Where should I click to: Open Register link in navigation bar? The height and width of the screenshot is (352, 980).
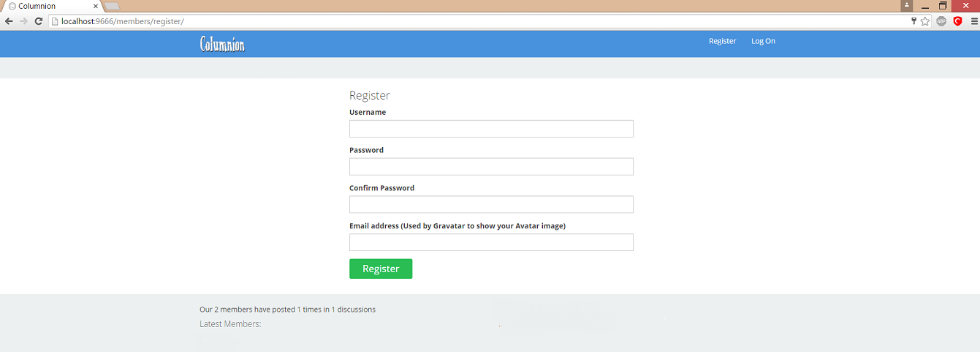click(722, 41)
